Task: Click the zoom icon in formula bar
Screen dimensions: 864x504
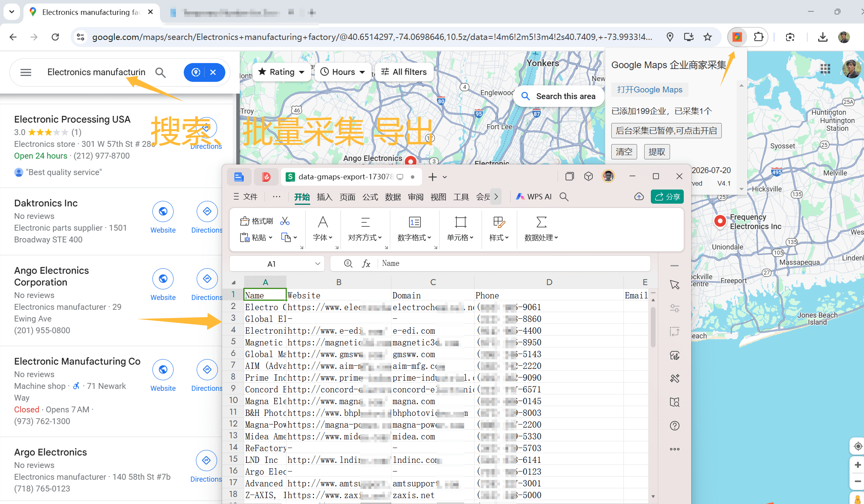Action: tap(348, 264)
